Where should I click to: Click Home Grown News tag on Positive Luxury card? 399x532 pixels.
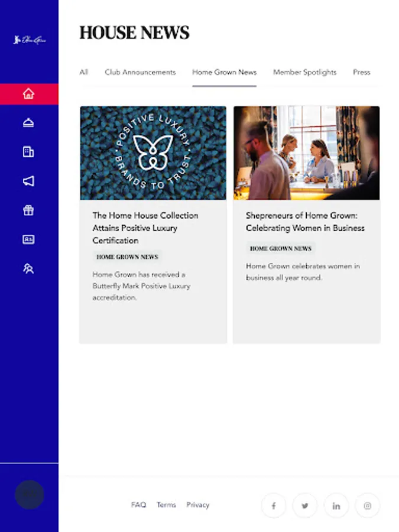(x=127, y=257)
